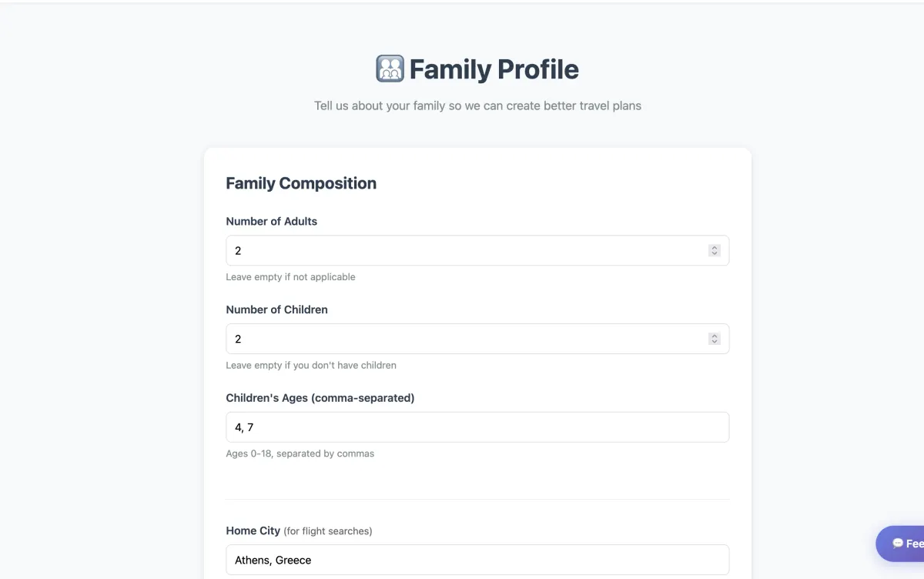Click the Number of Children label

click(x=277, y=310)
